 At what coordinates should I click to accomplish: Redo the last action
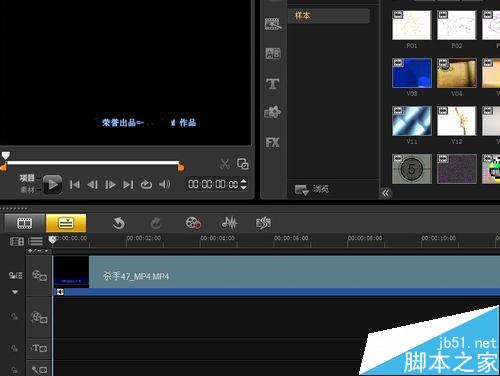pyautogui.click(x=156, y=223)
